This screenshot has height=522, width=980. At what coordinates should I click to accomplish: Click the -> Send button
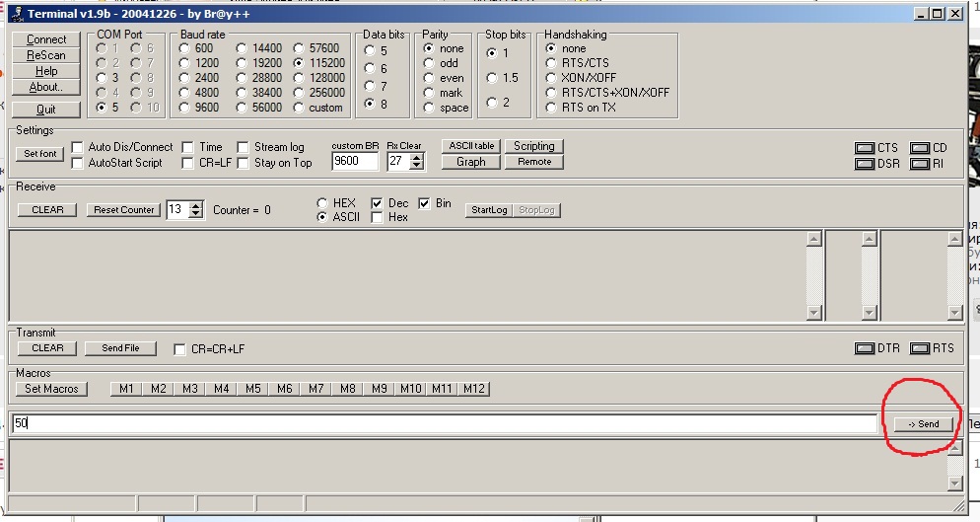pos(924,424)
